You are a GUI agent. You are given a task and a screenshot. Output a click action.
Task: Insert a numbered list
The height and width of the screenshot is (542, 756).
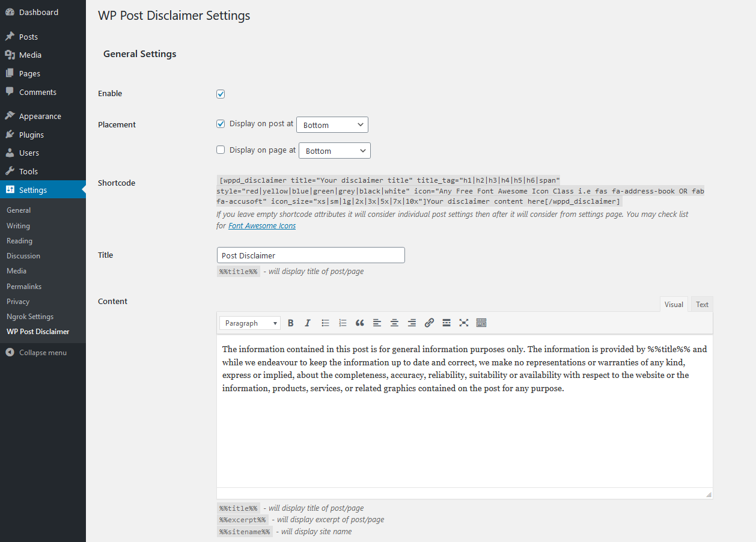pos(343,323)
